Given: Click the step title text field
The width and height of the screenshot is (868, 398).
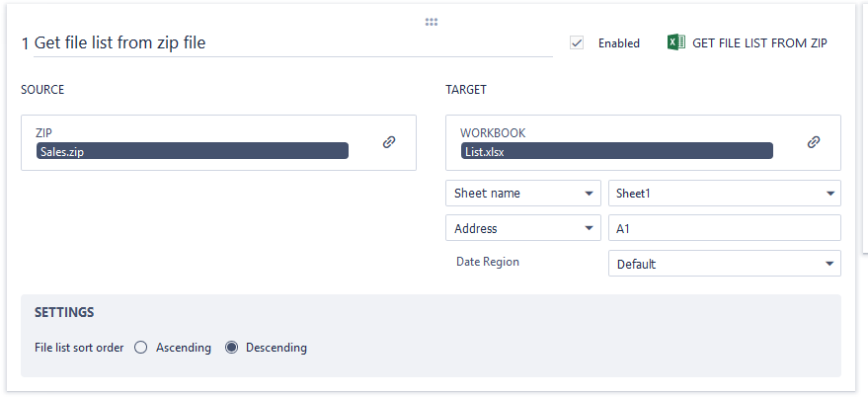Looking at the screenshot, I should point(286,42).
